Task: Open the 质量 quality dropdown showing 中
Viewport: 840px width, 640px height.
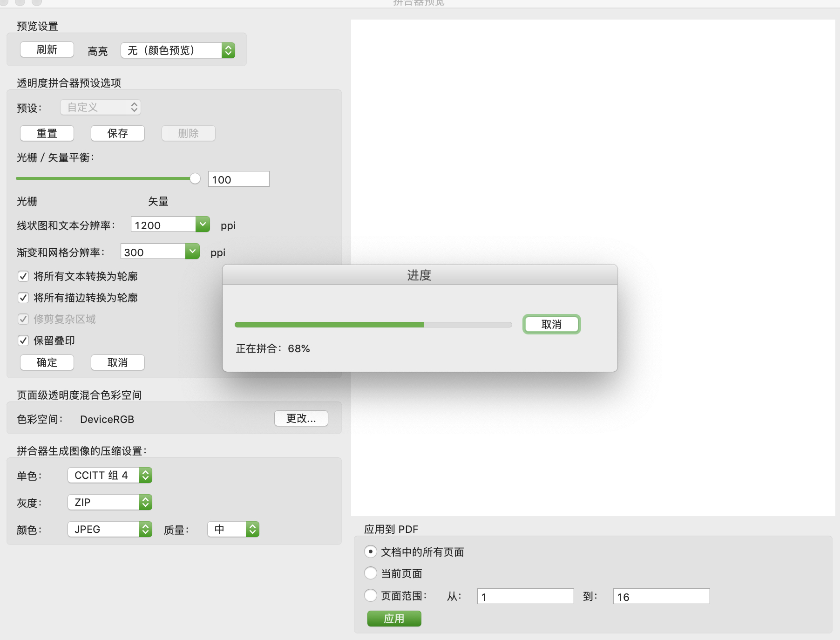Action: pos(233,529)
